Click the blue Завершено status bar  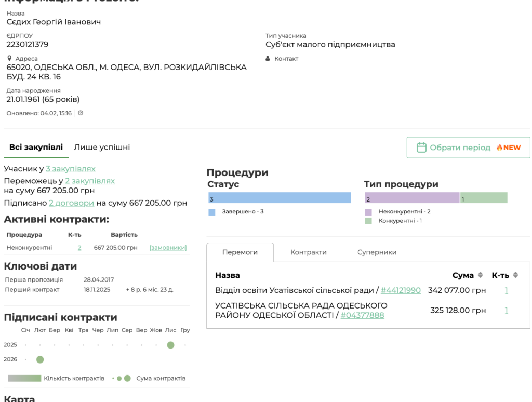[279, 198]
